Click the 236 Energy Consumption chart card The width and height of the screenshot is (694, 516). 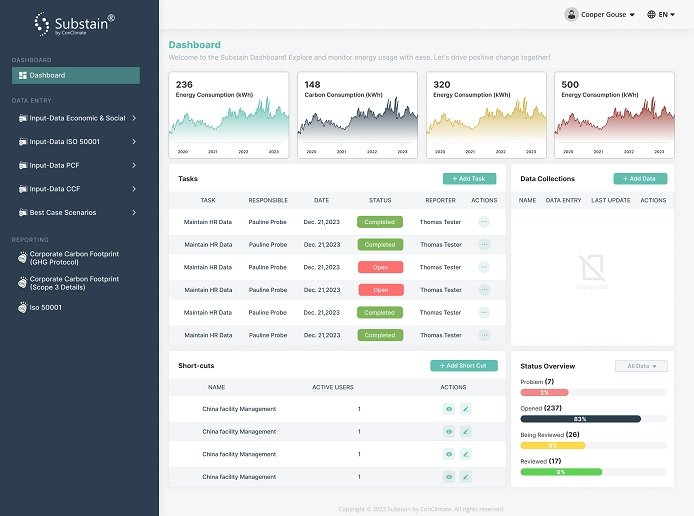[228, 115]
